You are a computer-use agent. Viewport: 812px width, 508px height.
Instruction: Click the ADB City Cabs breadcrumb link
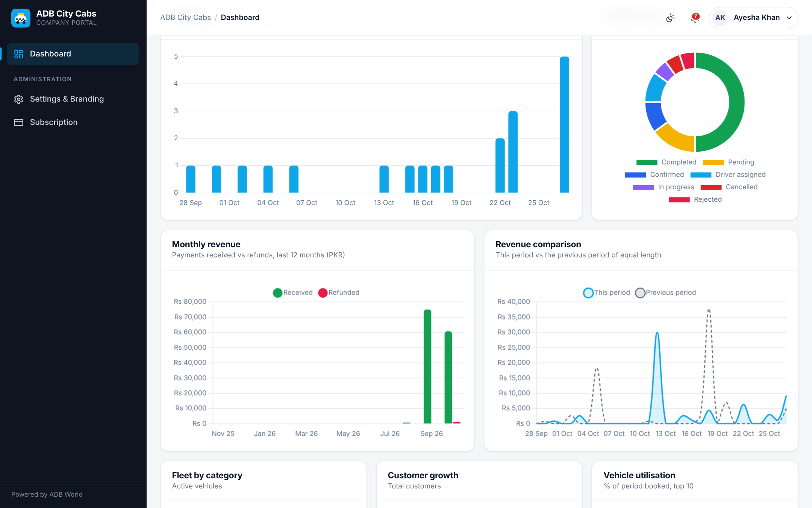pos(185,17)
